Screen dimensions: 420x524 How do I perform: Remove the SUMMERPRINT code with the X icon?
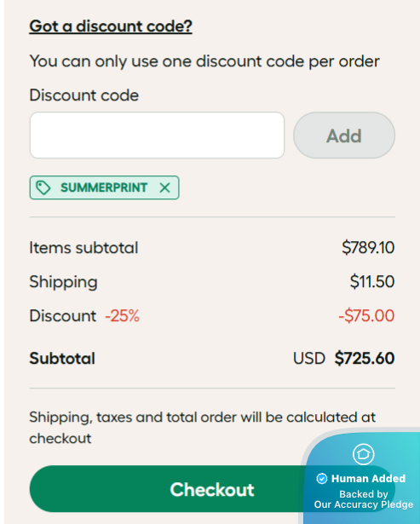(x=164, y=187)
